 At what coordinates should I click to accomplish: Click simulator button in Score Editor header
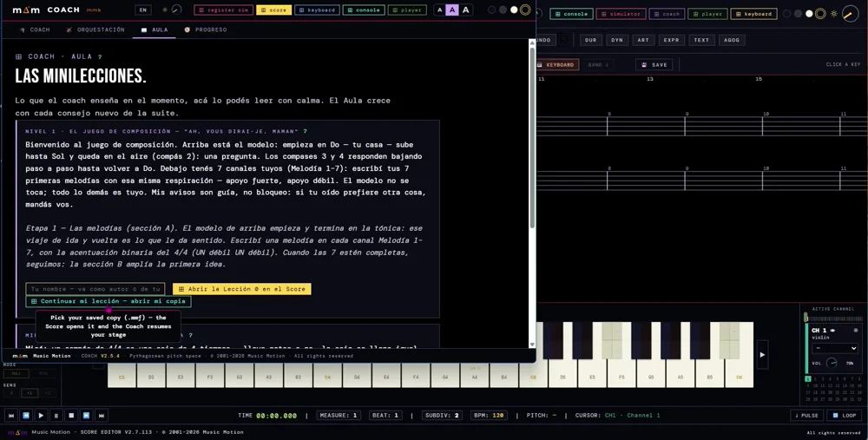(621, 14)
